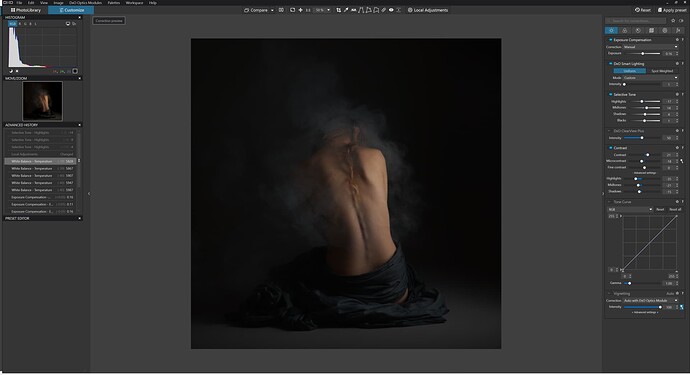Activate the Horizon leveling tool
The image size is (690, 375).
click(353, 10)
